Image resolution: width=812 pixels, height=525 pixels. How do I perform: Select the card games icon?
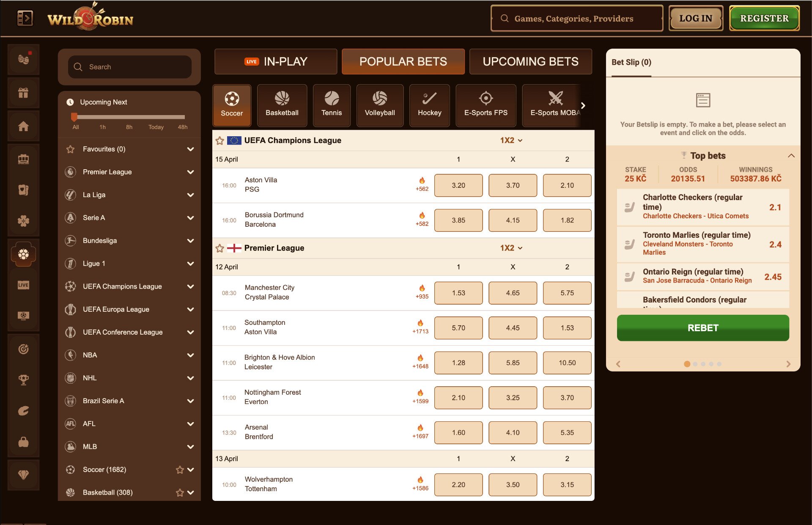[23, 190]
